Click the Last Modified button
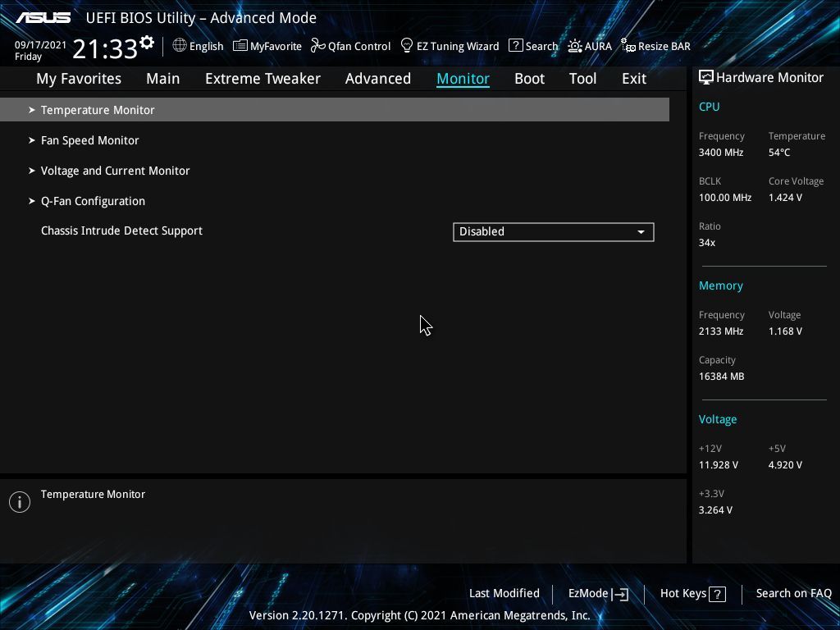The width and height of the screenshot is (840, 630). point(504,594)
